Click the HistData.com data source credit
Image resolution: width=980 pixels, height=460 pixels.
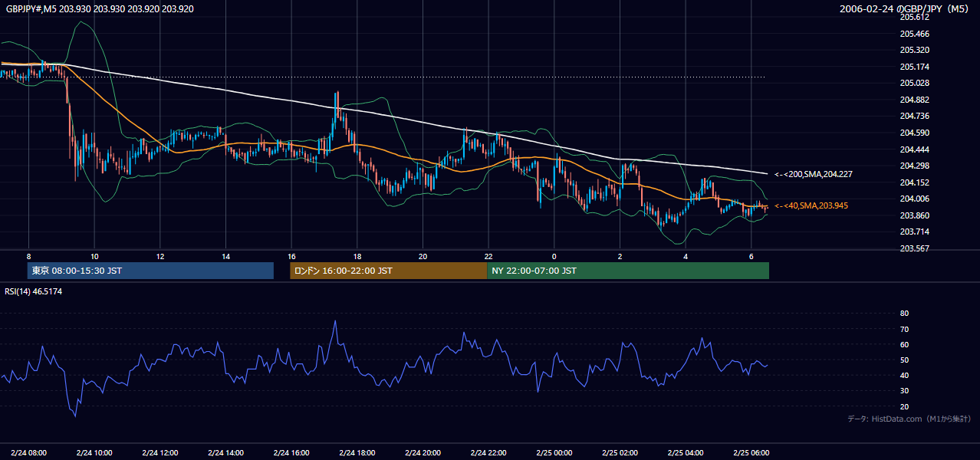click(x=909, y=419)
